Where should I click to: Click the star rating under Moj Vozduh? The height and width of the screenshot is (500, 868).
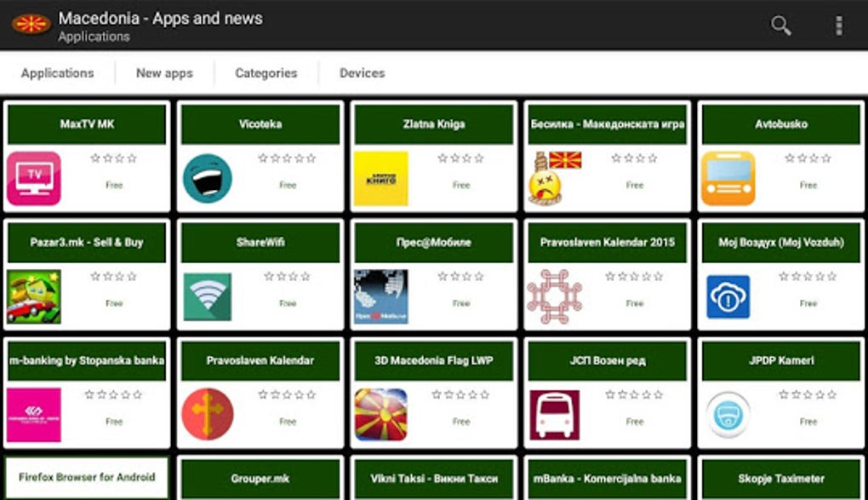(x=808, y=277)
